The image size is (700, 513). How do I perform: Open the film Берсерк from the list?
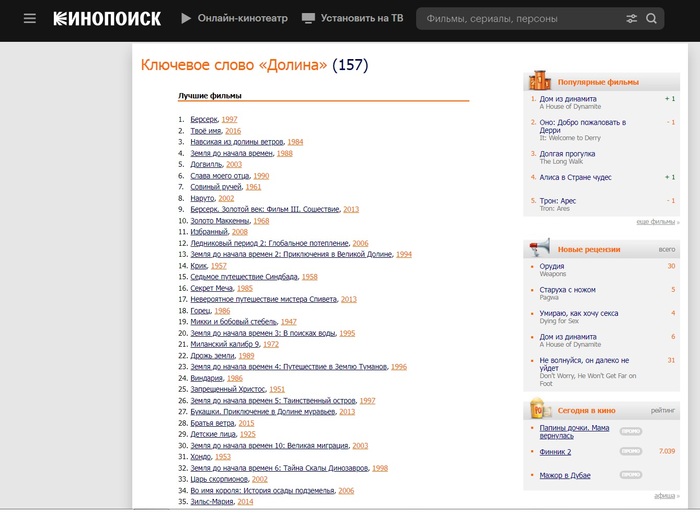203,119
